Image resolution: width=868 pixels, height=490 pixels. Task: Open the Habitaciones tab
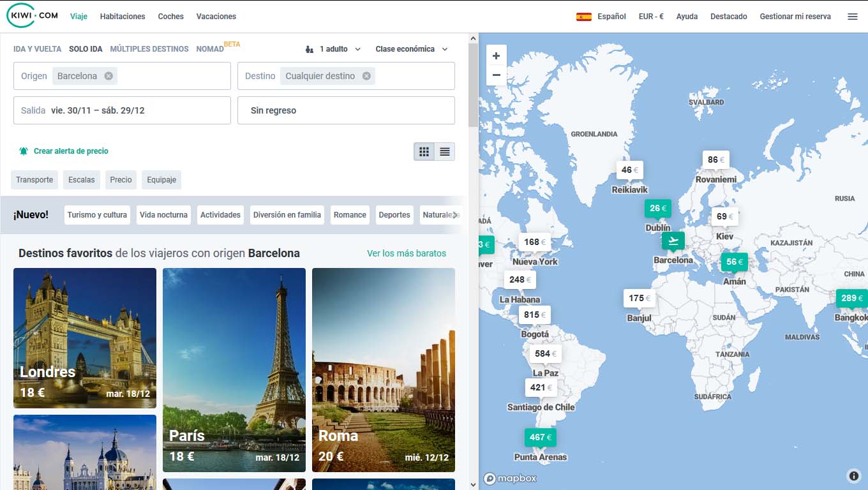123,17
